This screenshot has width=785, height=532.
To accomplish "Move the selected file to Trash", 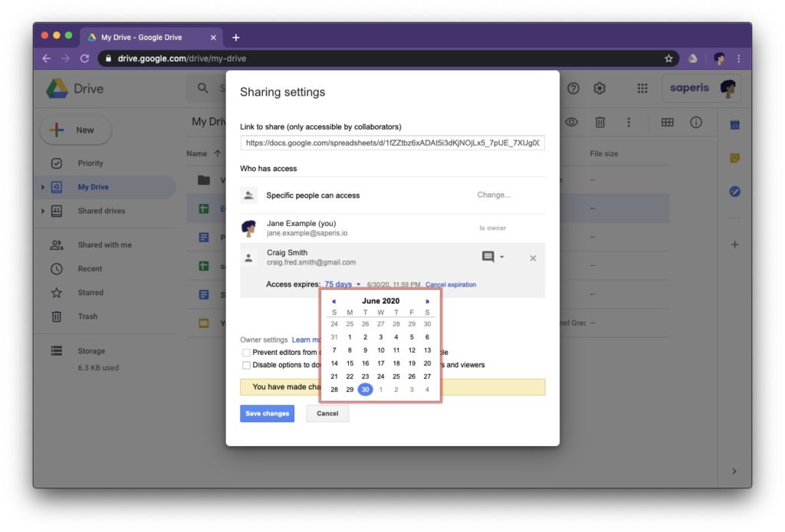I will pyautogui.click(x=599, y=122).
